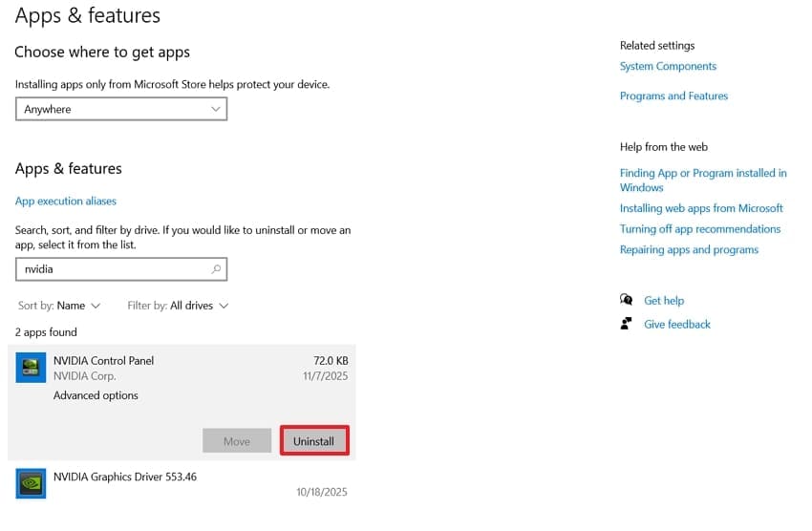
Task: Focus the nvidia app search field
Action: [x=121, y=269]
